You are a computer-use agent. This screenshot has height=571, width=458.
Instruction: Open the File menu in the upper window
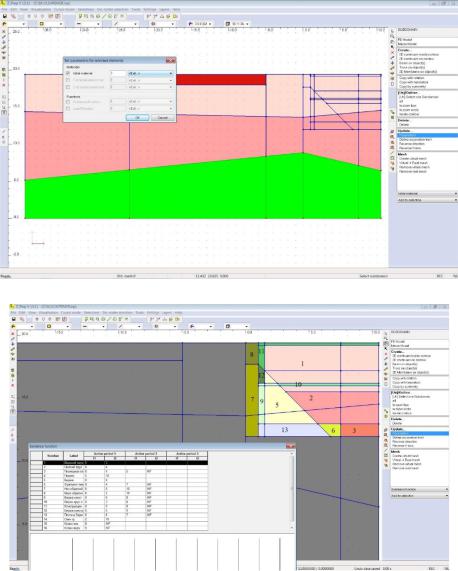(4, 9)
